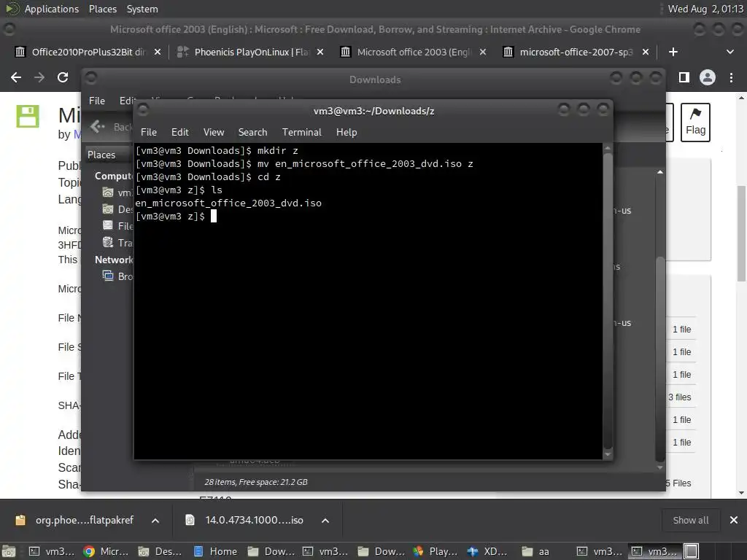Click the Flag button on archive page

pyautogui.click(x=695, y=122)
